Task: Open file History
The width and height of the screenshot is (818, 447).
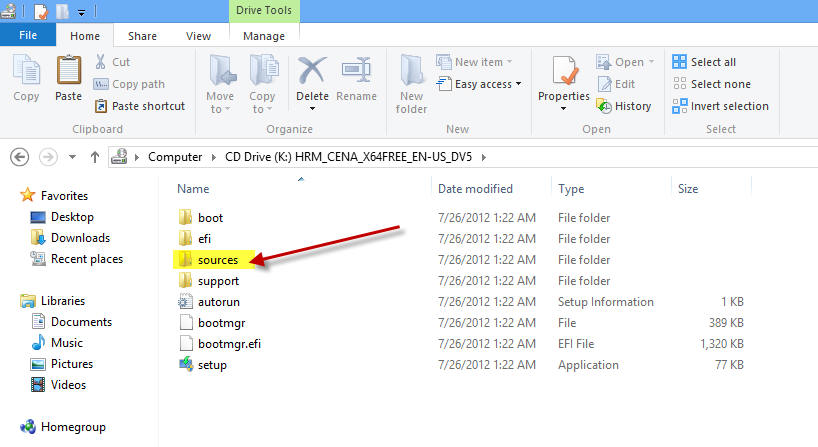Action: (624, 106)
